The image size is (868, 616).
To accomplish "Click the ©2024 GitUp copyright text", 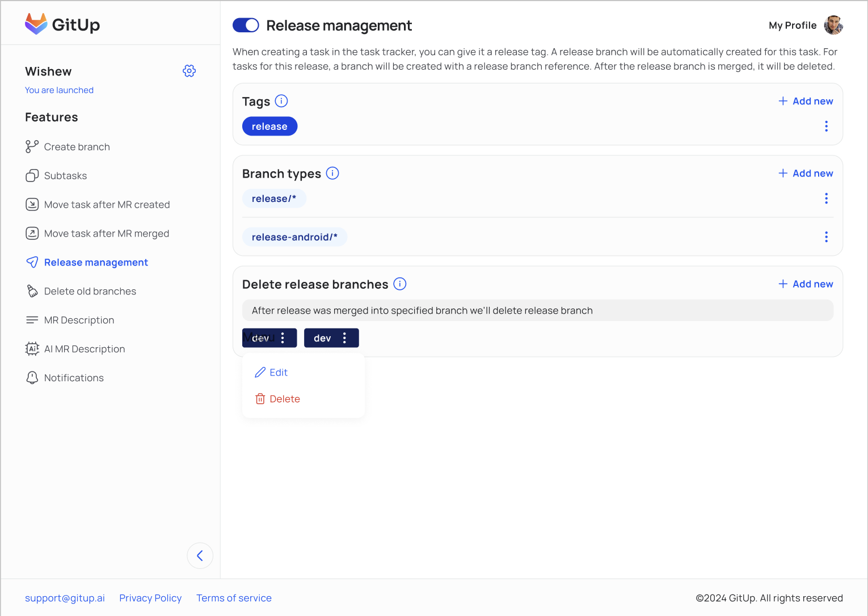I will click(x=769, y=598).
